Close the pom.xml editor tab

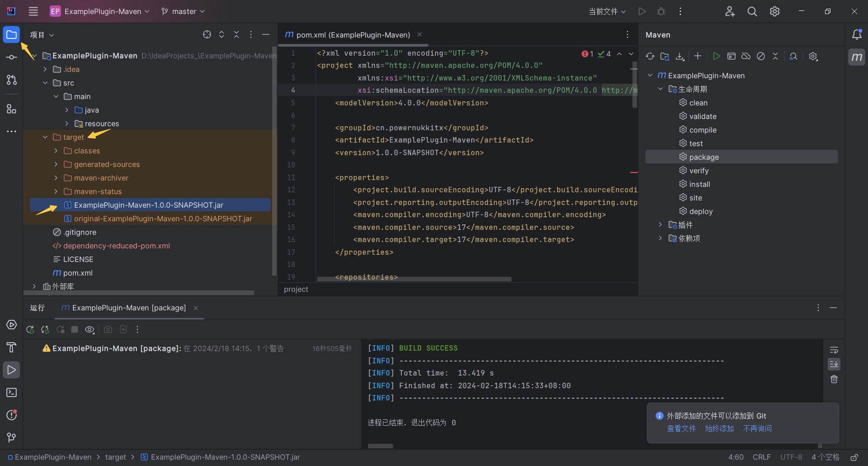(420, 34)
